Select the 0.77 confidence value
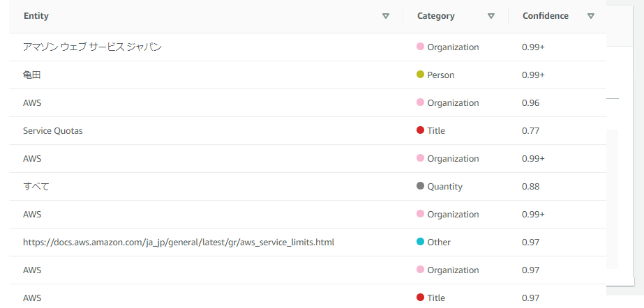The width and height of the screenshot is (644, 308). click(531, 131)
